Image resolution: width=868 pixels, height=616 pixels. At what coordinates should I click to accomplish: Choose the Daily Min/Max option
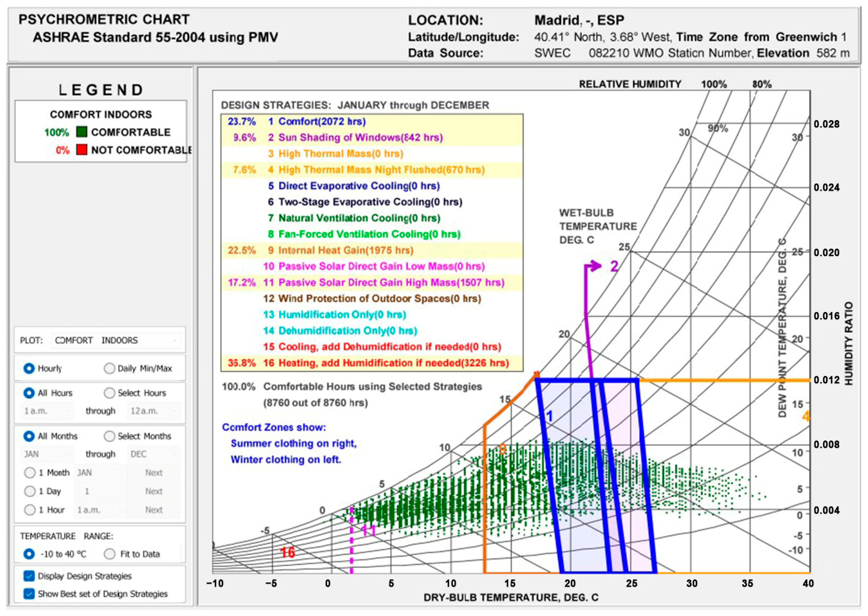(109, 368)
